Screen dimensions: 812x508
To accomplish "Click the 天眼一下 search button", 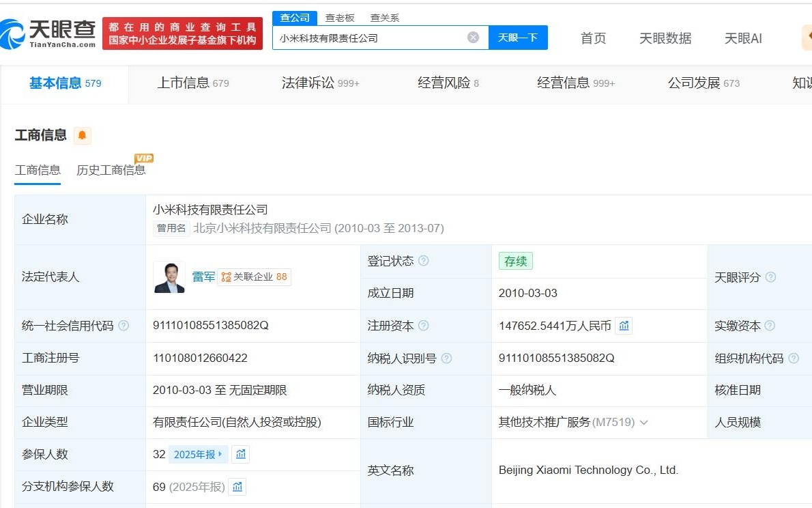I will point(518,38).
